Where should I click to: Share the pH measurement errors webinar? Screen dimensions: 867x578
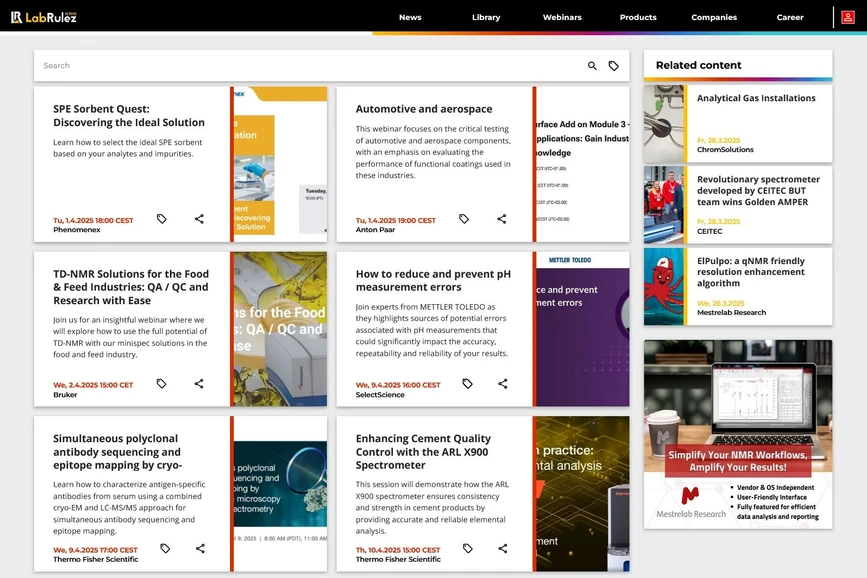point(503,383)
